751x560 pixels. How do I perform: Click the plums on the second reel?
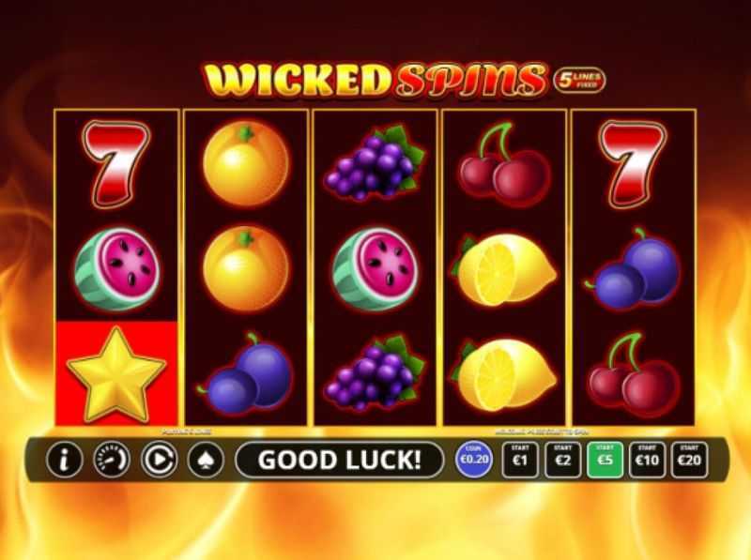[x=245, y=375]
